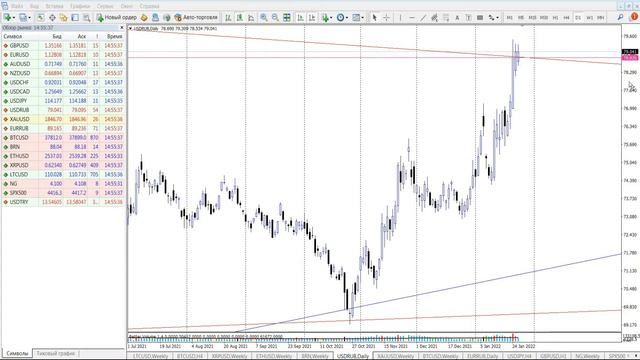Image resolution: width=640 pixels, height=360 pixels.
Task: Select the equidistant channel tool
Action: 434,18
